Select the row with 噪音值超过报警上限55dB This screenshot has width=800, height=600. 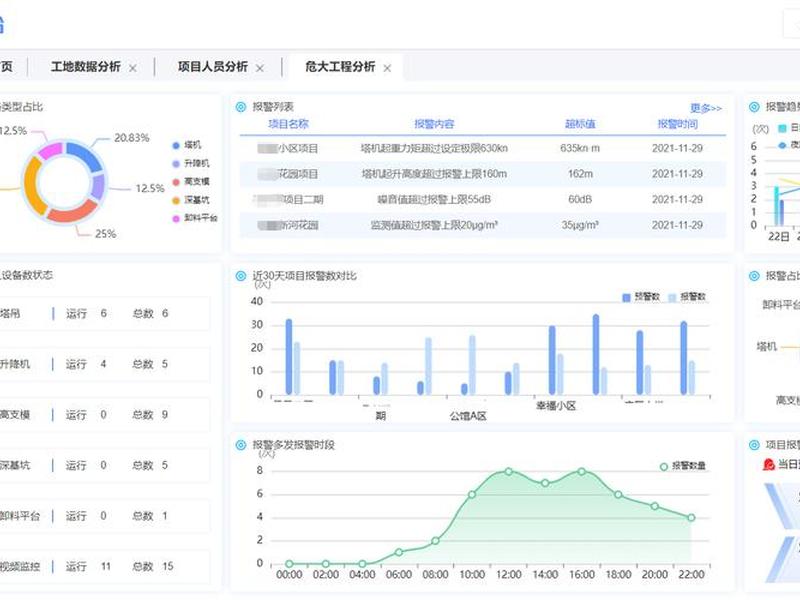[483, 199]
